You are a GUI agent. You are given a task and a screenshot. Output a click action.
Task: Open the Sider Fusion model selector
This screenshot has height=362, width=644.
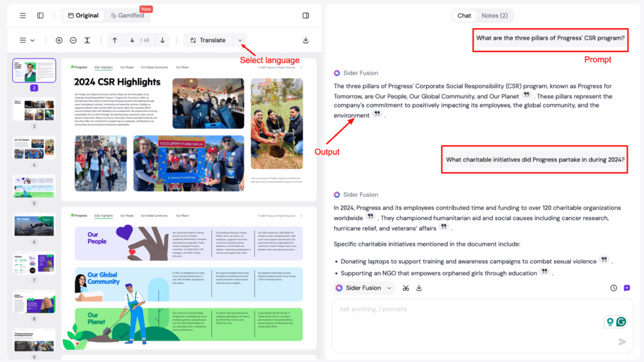click(364, 288)
